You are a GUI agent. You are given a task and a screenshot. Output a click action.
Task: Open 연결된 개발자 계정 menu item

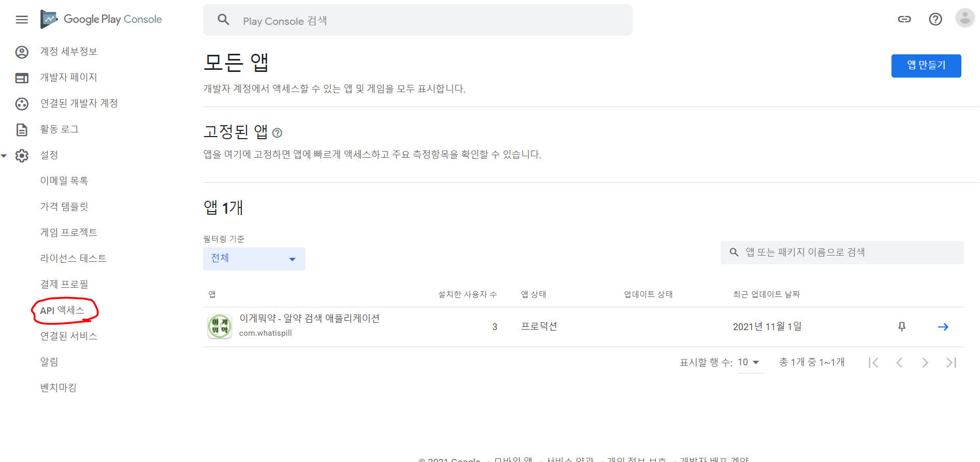click(x=79, y=103)
